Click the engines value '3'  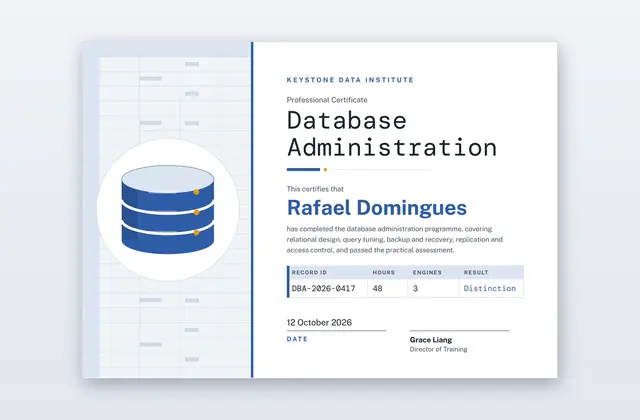415,289
